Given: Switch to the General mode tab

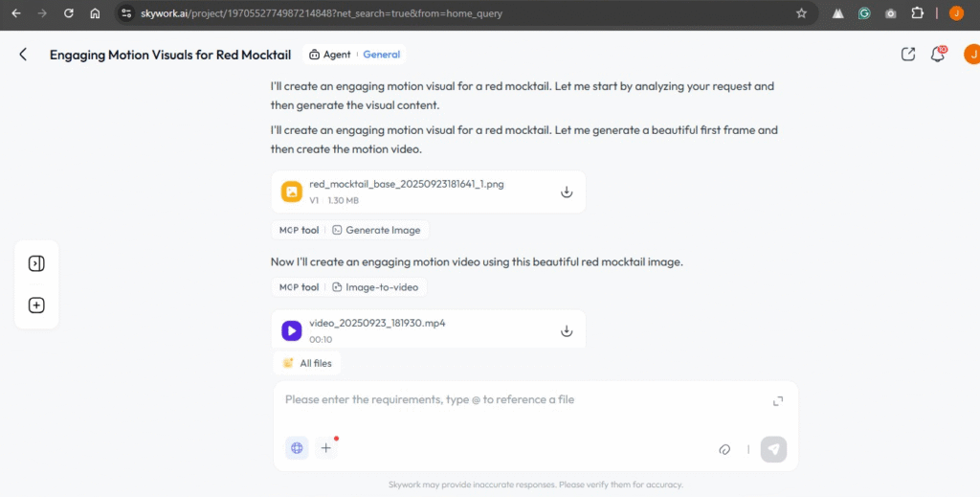Looking at the screenshot, I should (382, 55).
